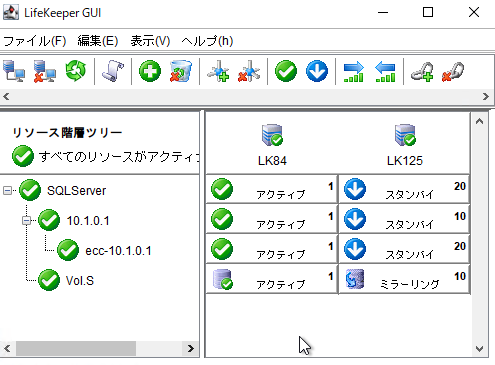Click the リソース階層ツリー heading

click(x=67, y=133)
